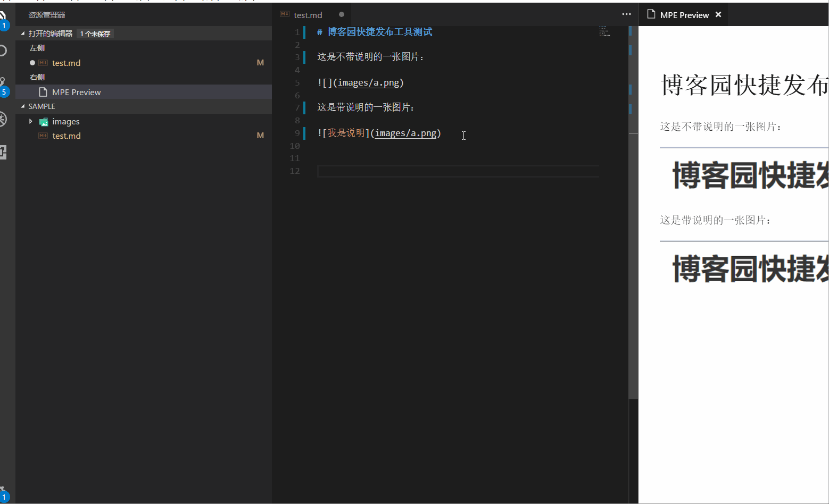Click the editor minimap
Image resolution: width=829 pixels, height=504 pixels.
coord(604,31)
